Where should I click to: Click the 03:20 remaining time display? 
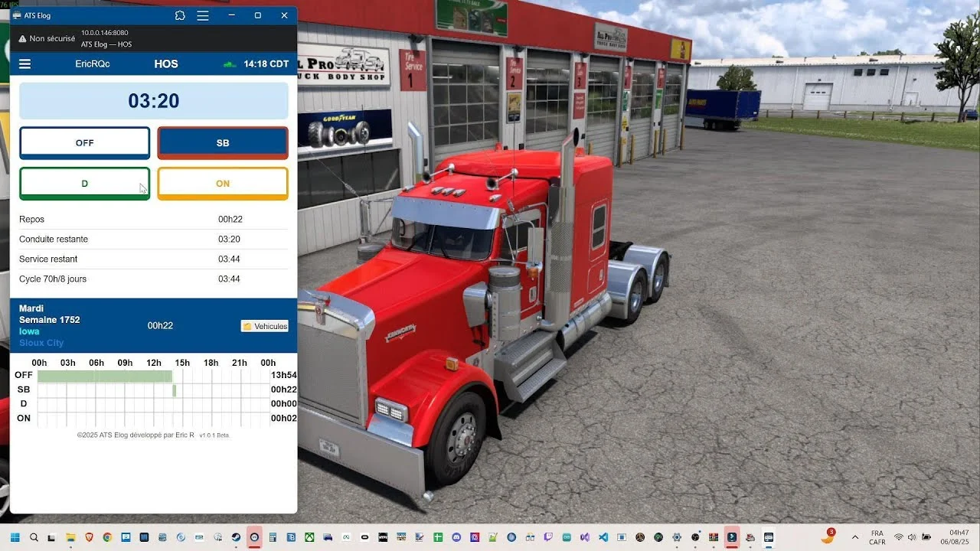(x=154, y=101)
